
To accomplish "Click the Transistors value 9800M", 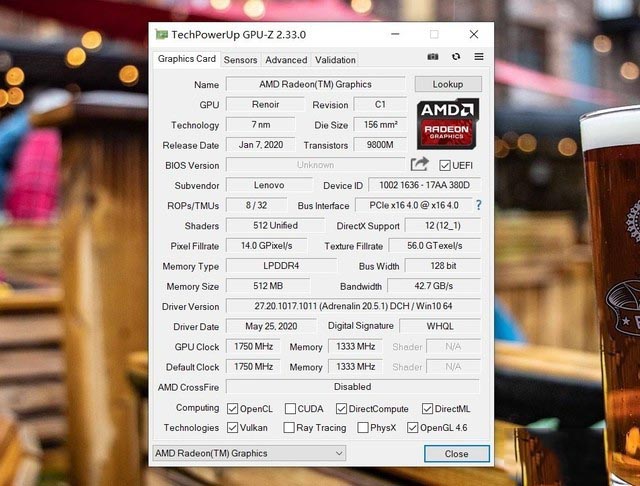I will point(380,145).
